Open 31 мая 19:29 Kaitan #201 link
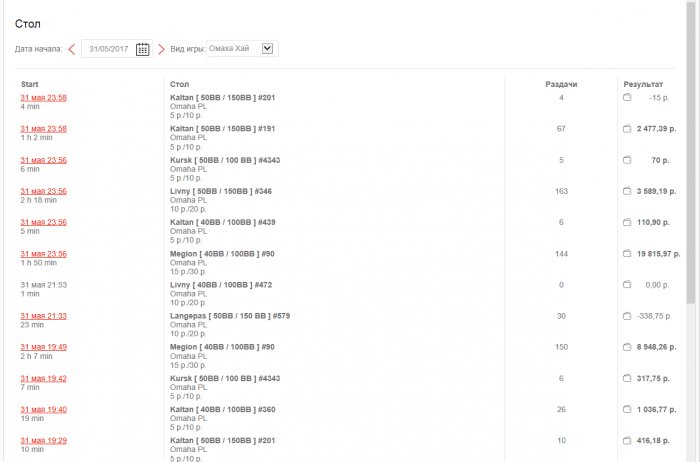Viewport: 700px width, 462px height. point(43,440)
